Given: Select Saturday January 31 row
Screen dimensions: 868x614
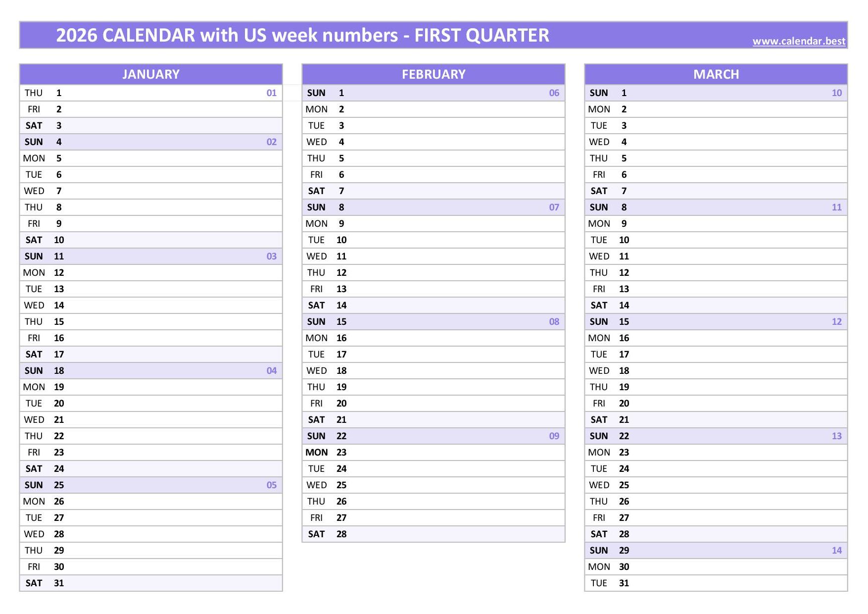Looking at the screenshot, I should [151, 583].
